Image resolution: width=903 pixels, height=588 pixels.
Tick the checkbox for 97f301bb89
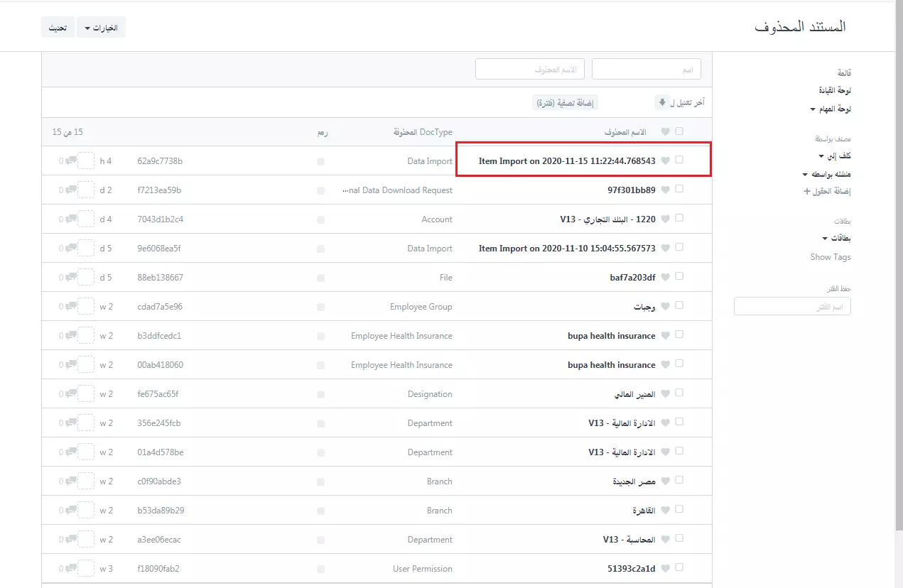pos(679,190)
